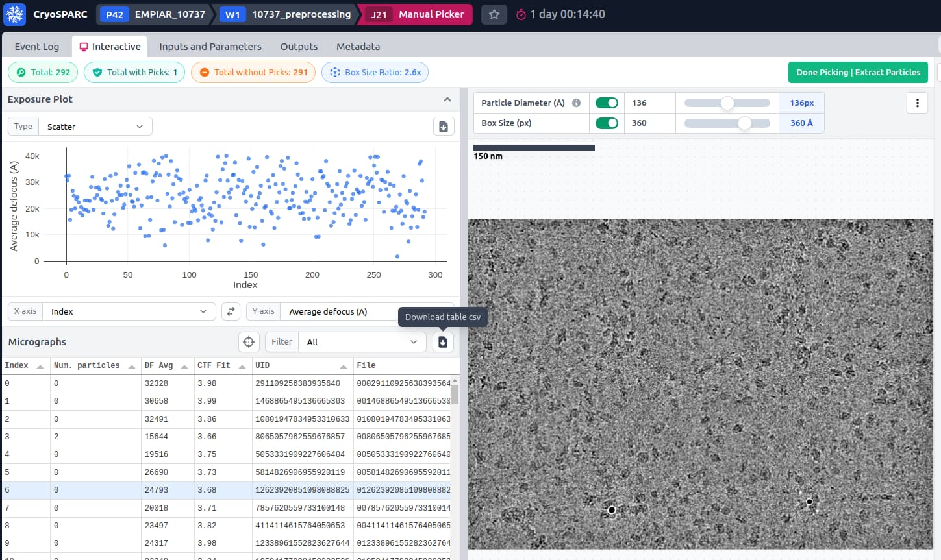Toggle the Box Size display switch
Viewport: 941px width, 560px height.
coord(607,123)
